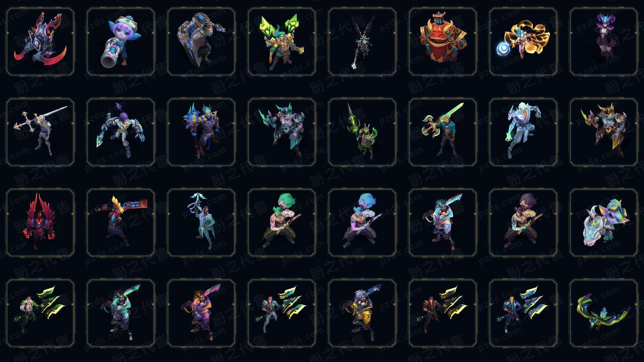Choose the green-winged warrior skin

[x=282, y=42]
